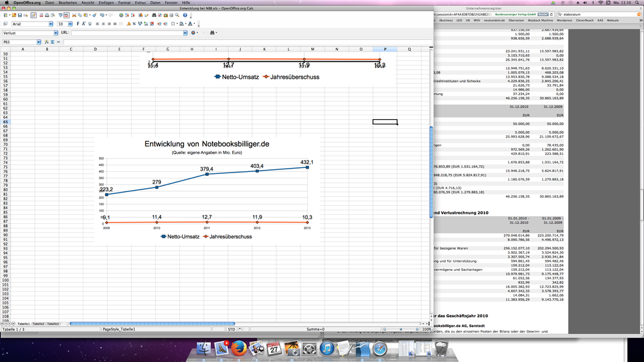Open iTunes from the Dock

point(327,348)
